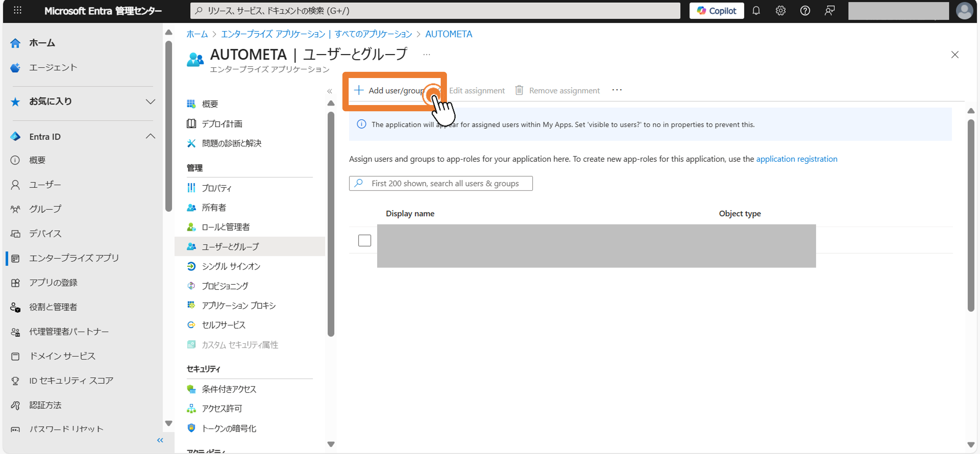Open 概要 in the app menu

210,104
